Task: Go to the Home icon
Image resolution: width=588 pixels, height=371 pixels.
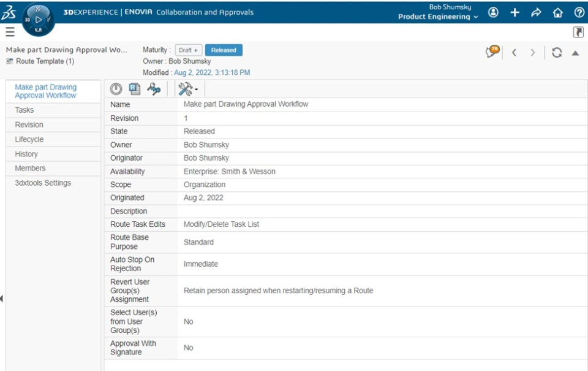Action: [x=557, y=12]
